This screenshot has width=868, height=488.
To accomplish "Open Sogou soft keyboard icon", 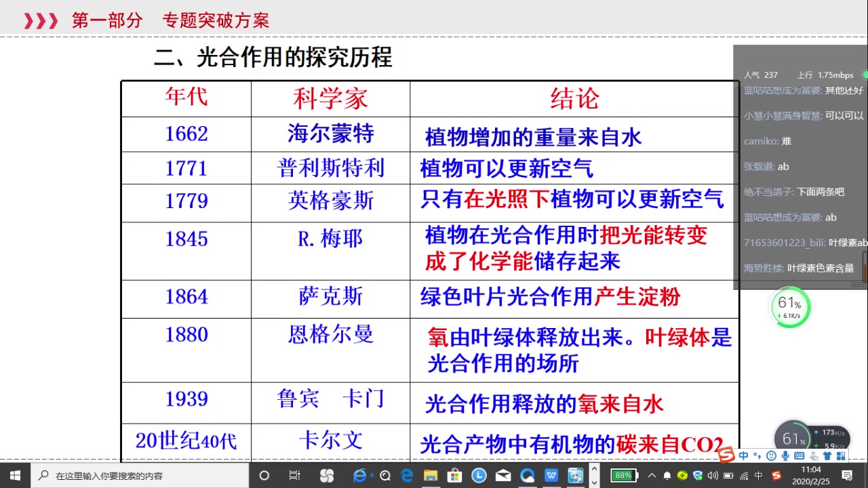I will [800, 455].
